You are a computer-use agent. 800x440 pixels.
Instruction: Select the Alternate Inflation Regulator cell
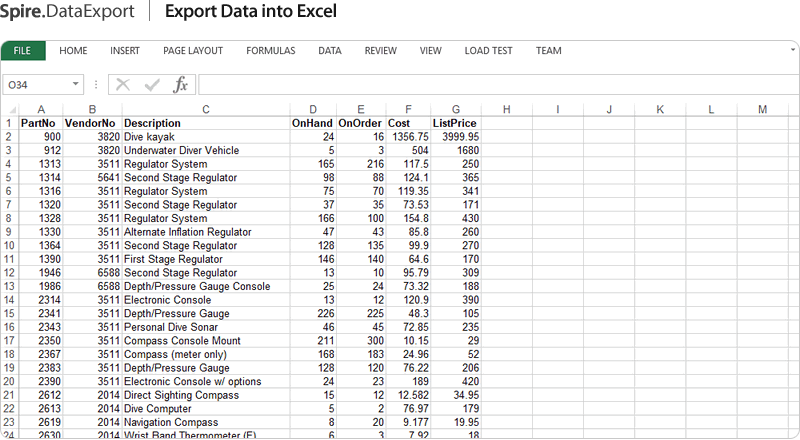206,232
